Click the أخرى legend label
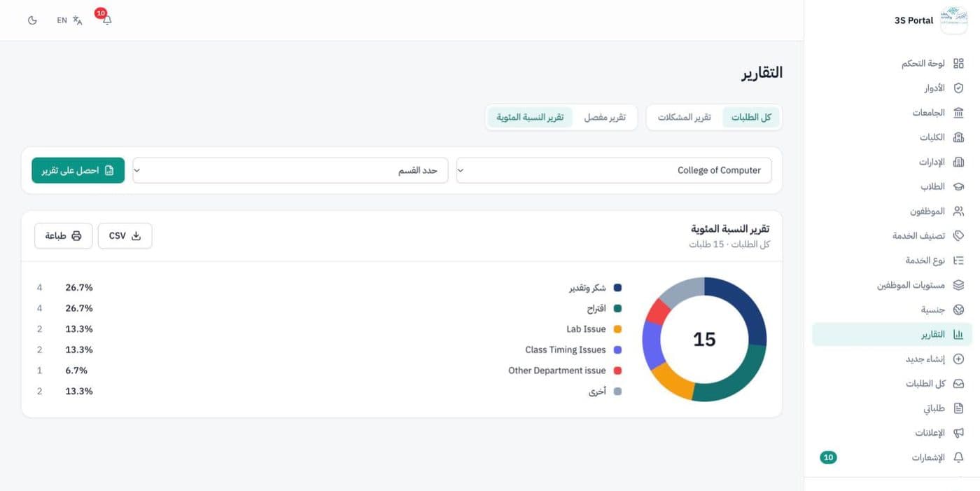 pos(597,392)
